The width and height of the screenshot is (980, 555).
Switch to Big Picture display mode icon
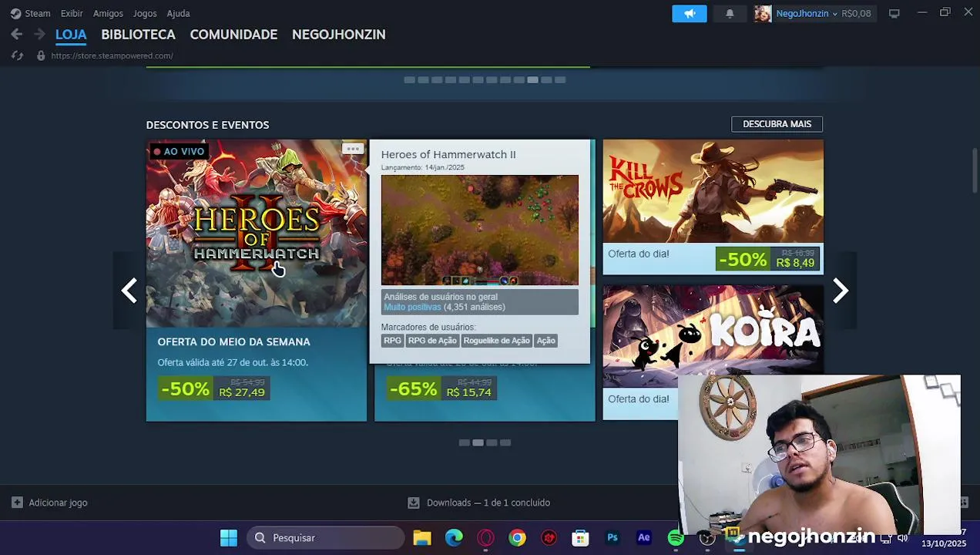(x=894, y=13)
